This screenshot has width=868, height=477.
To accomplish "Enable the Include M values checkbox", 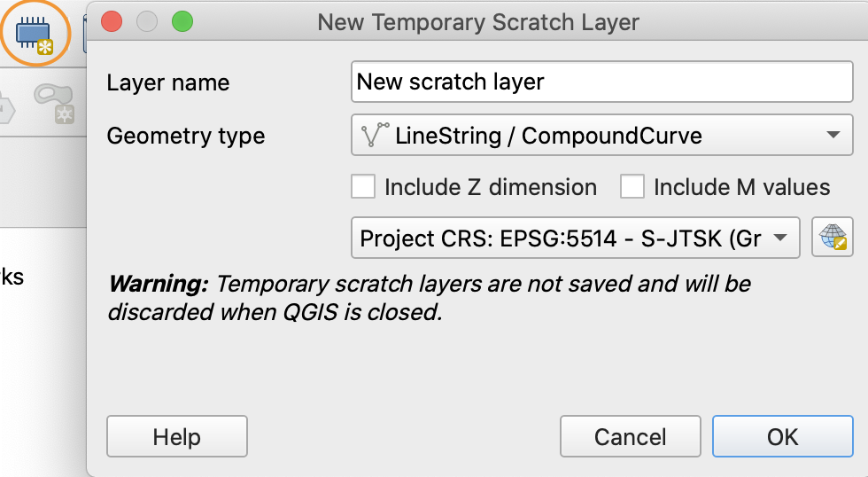I will (x=632, y=187).
